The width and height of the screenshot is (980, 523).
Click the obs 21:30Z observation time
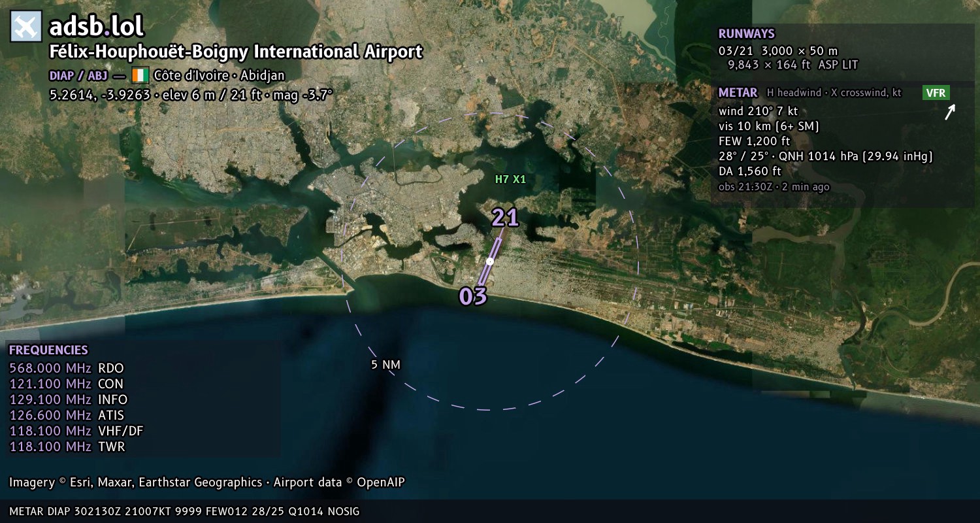tap(774, 187)
